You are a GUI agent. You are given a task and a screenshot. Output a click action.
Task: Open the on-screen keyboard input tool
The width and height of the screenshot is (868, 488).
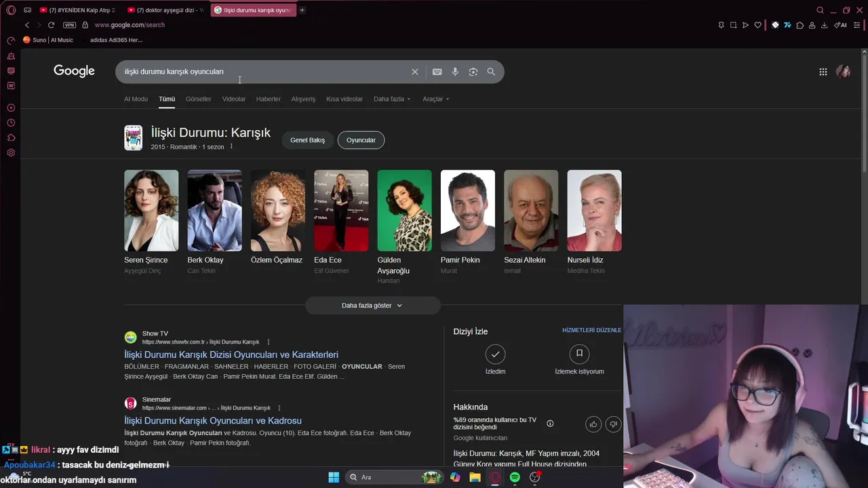point(437,72)
